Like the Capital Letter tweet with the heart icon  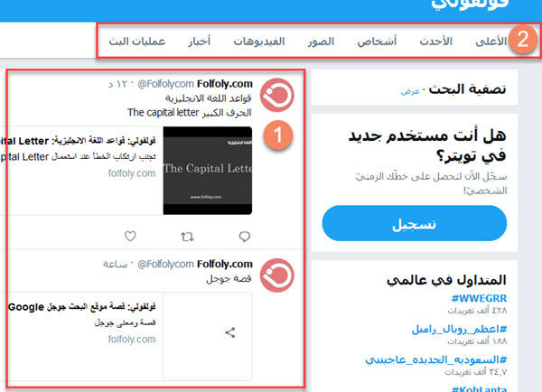point(130,237)
